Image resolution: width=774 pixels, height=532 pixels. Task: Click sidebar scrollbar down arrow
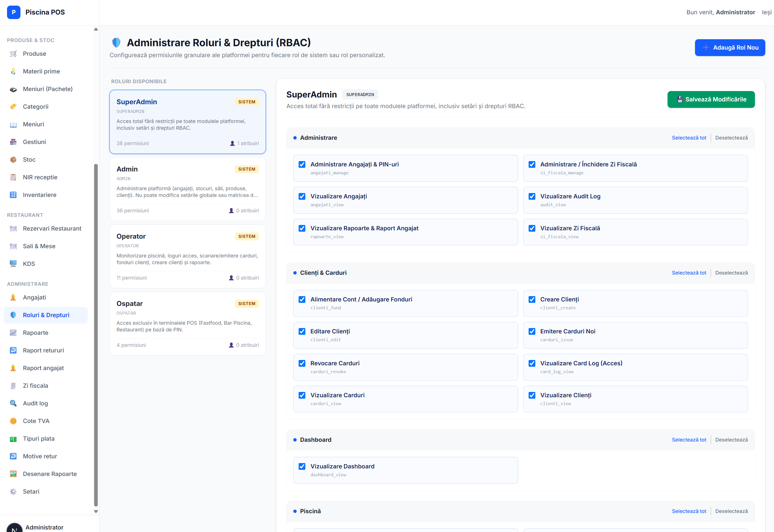point(96,512)
